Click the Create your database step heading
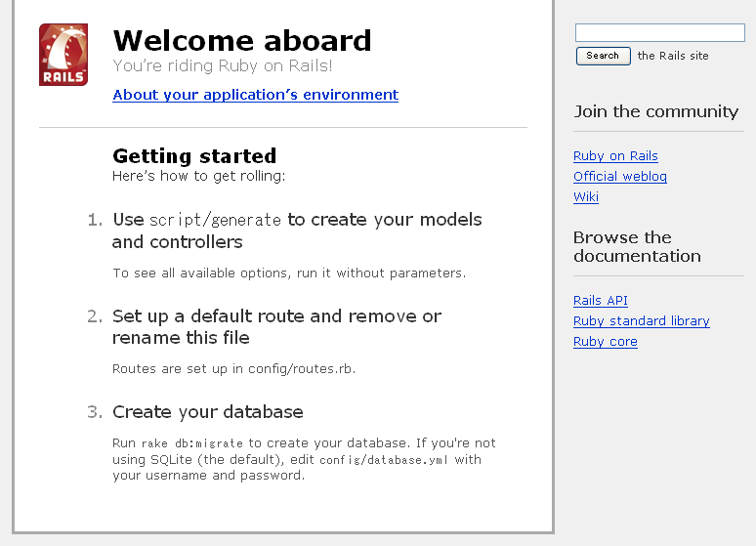This screenshot has height=546, width=756. [x=208, y=412]
